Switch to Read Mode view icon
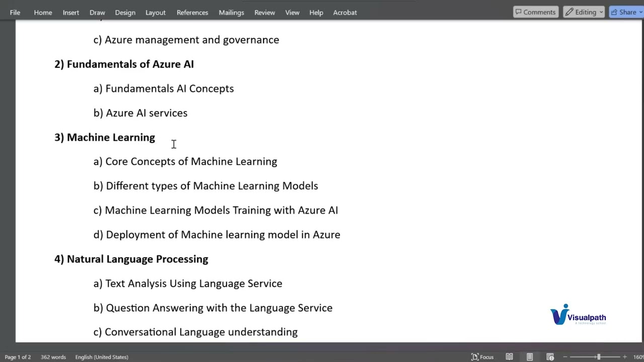This screenshot has height=362, width=644. click(509, 357)
